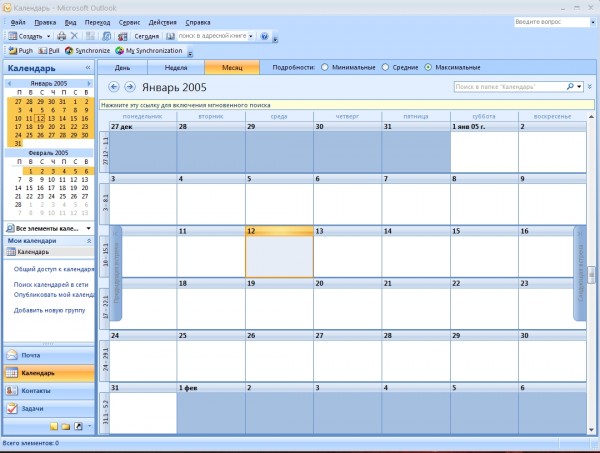Click the colored calendar icon left of Сегодня
The height and width of the screenshot is (453, 600).
pos(122,36)
